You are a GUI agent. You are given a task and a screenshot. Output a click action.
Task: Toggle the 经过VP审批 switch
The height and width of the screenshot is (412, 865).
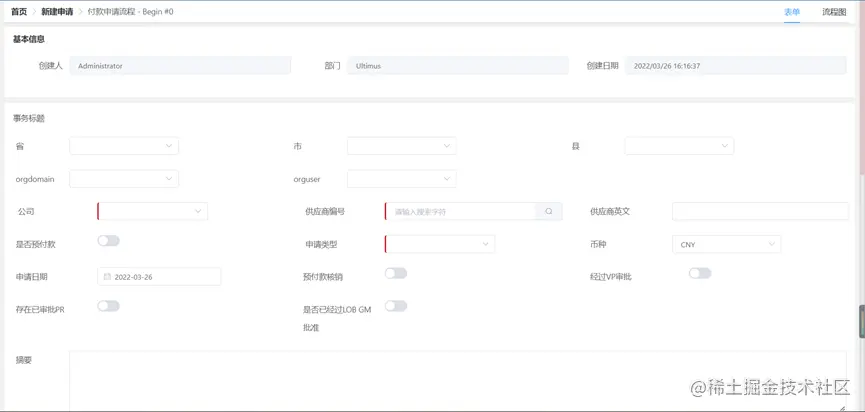tap(700, 273)
